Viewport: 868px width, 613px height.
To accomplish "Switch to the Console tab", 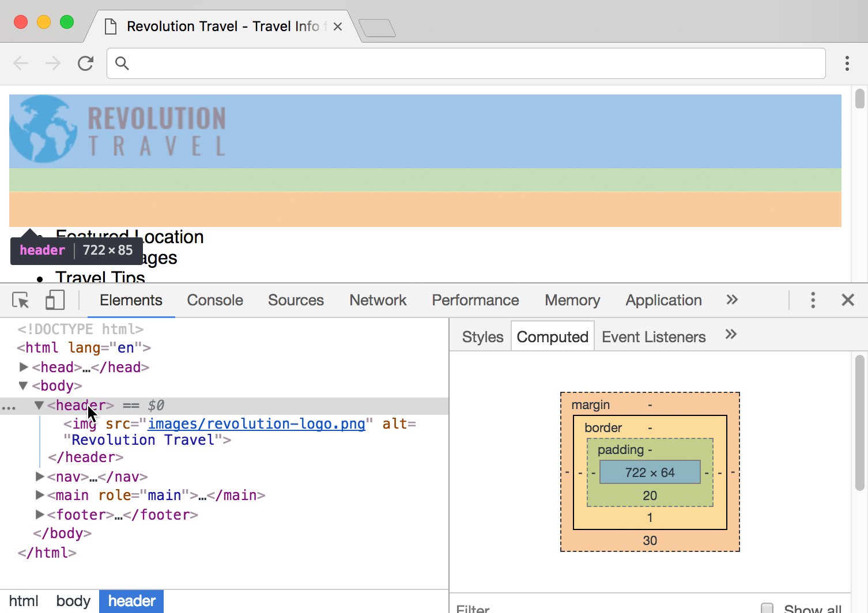I will click(x=215, y=300).
